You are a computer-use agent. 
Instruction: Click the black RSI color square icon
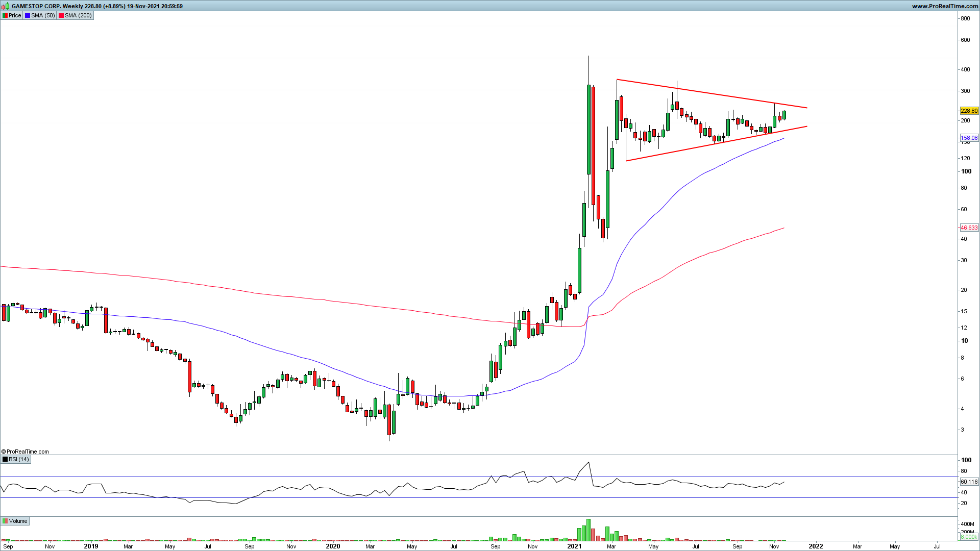coord(5,459)
